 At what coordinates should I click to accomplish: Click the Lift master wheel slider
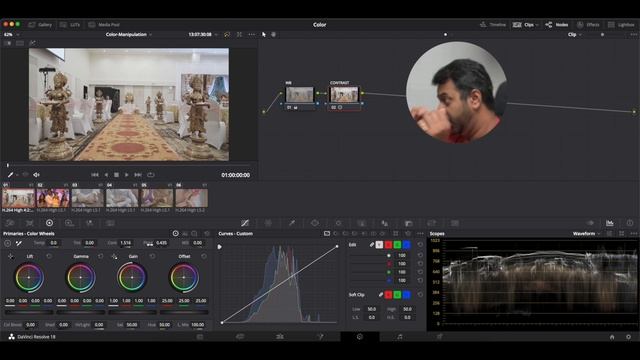pyautogui.click(x=29, y=312)
